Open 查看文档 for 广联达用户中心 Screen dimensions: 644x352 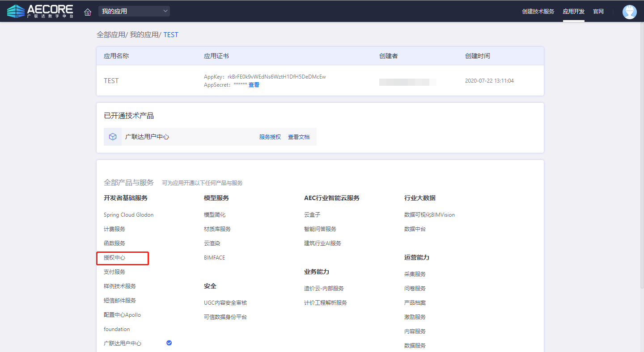[298, 137]
